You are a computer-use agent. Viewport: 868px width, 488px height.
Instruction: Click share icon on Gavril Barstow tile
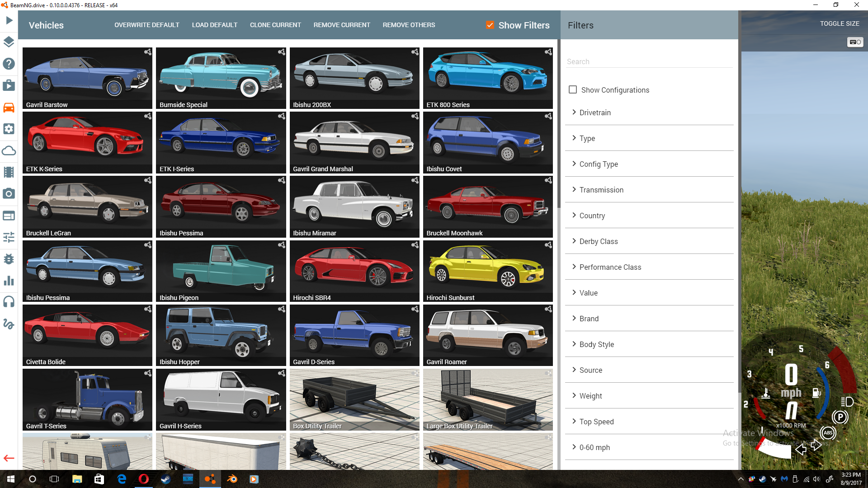(148, 52)
